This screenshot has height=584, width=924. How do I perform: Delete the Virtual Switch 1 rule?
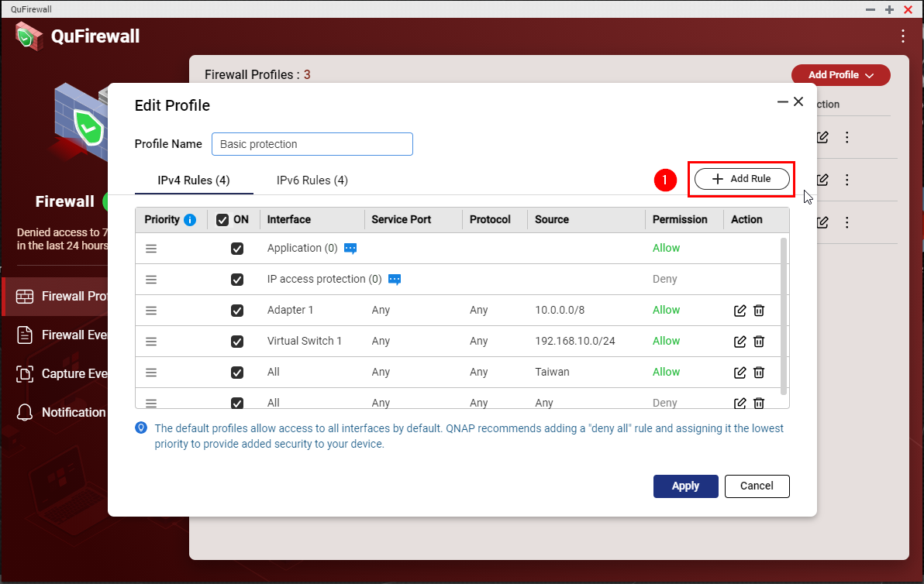coord(759,342)
